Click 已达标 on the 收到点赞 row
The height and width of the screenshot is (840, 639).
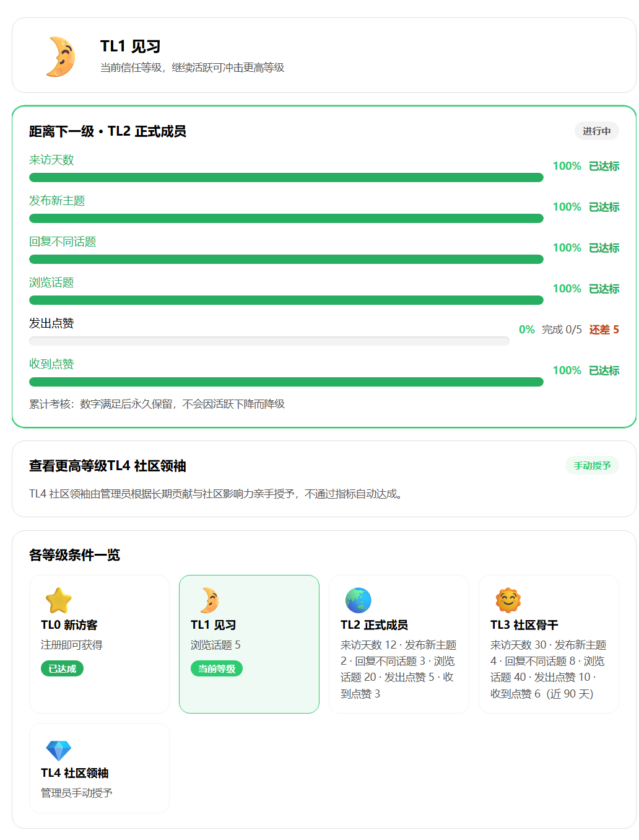click(604, 370)
